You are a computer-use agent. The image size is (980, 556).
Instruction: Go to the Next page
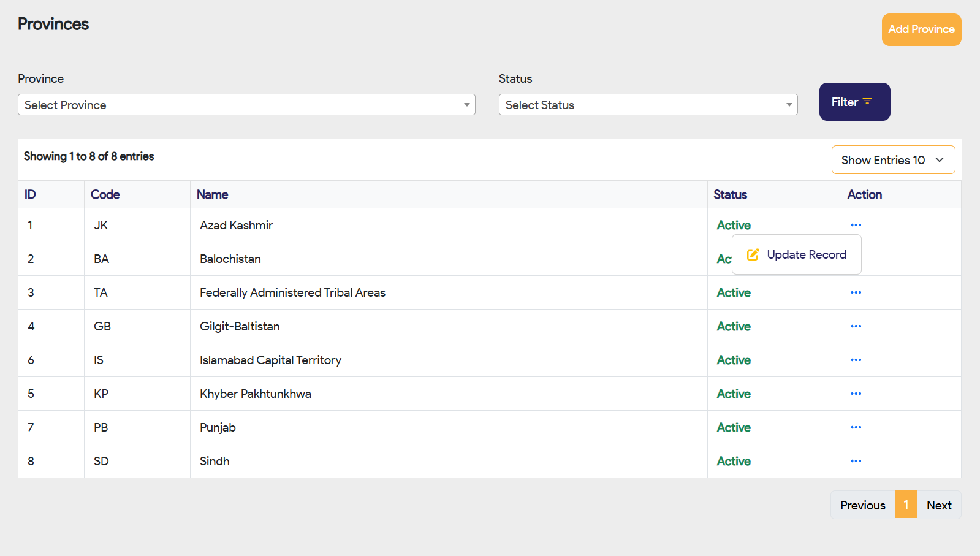click(x=939, y=505)
